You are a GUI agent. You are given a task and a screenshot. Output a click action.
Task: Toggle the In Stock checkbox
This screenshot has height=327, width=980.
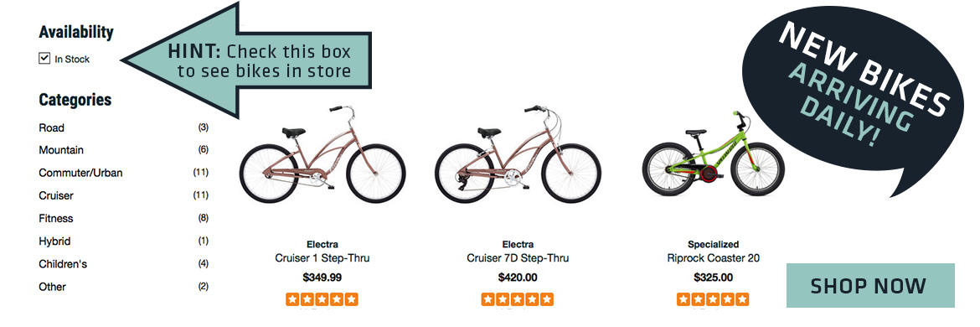tap(44, 59)
